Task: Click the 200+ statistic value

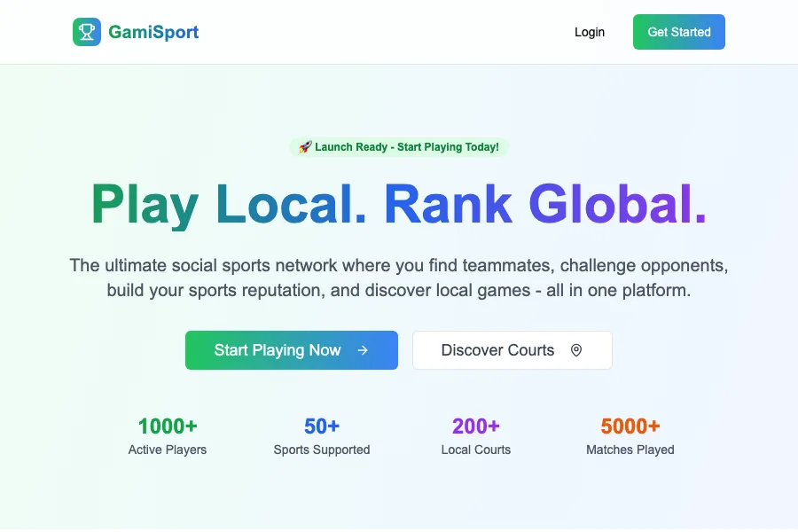Action: [x=476, y=426]
